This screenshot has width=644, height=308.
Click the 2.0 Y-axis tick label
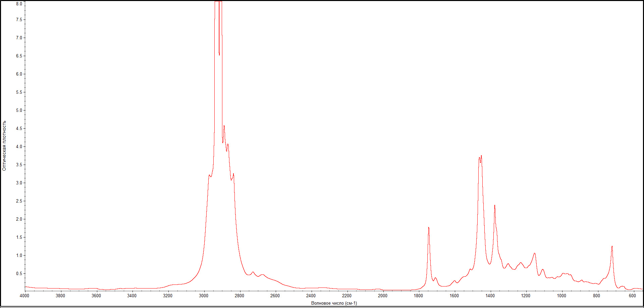click(x=19, y=219)
